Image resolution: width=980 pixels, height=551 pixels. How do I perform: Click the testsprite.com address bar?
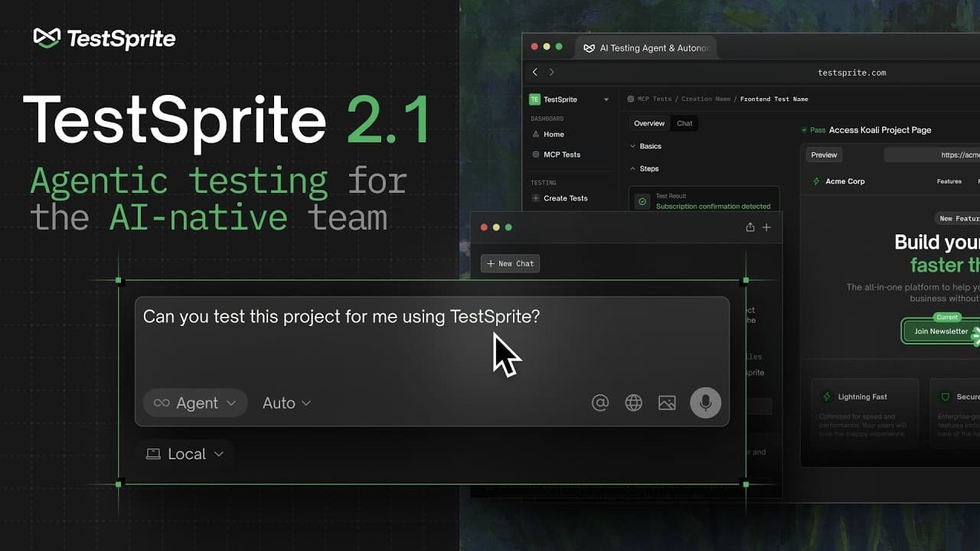coord(852,72)
